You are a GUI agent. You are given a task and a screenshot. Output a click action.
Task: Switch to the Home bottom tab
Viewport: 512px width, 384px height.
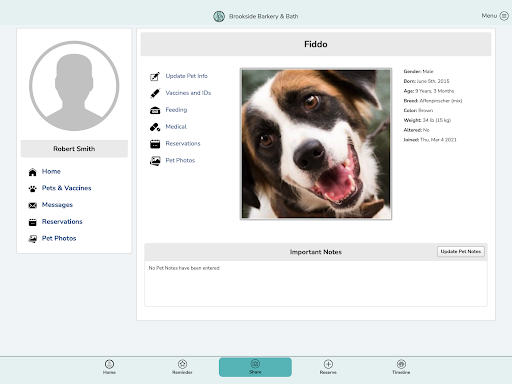(109, 367)
